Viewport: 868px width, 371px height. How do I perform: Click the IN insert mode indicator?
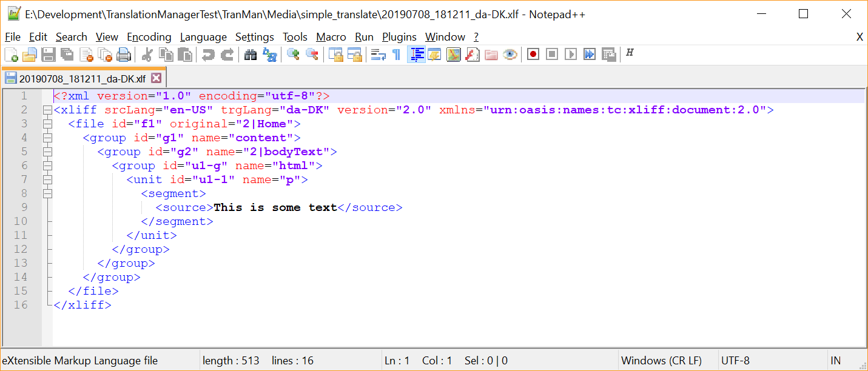click(836, 361)
